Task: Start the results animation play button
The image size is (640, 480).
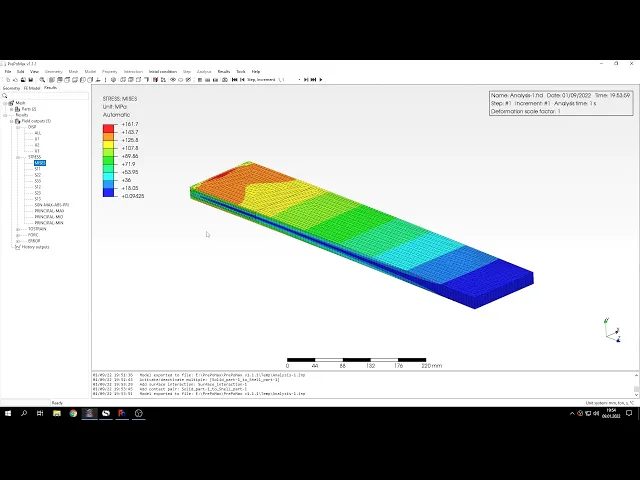Action: [x=321, y=80]
